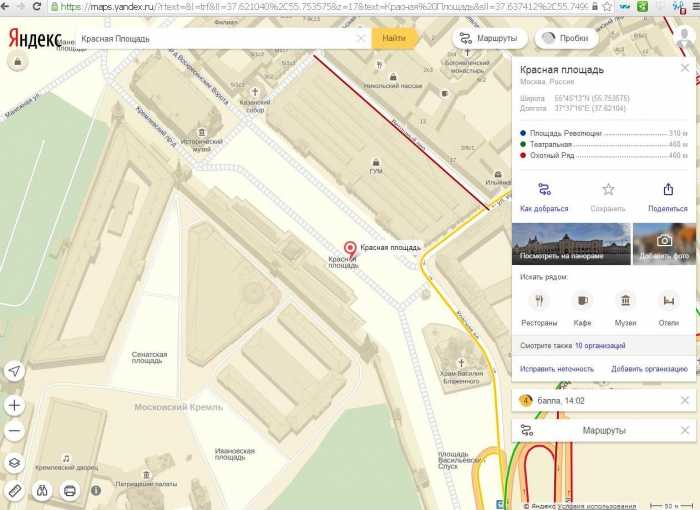
Task: Search nearby Музеи icon
Action: tap(625, 301)
